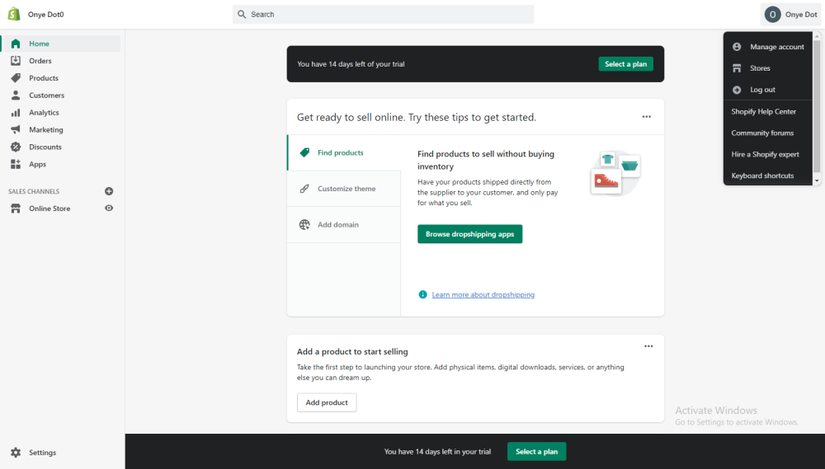Viewport: 825px width, 469px height.
Task: Click the Settings gear icon
Action: point(16,452)
